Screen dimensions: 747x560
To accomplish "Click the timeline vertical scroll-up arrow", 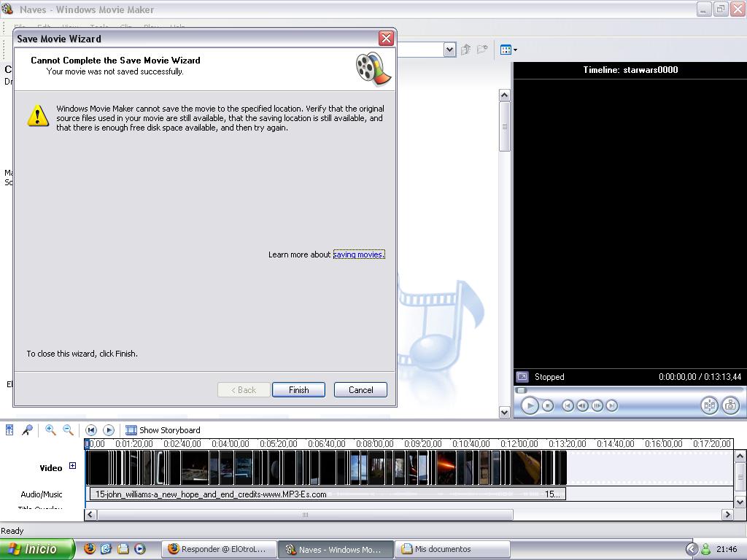I will (740, 456).
